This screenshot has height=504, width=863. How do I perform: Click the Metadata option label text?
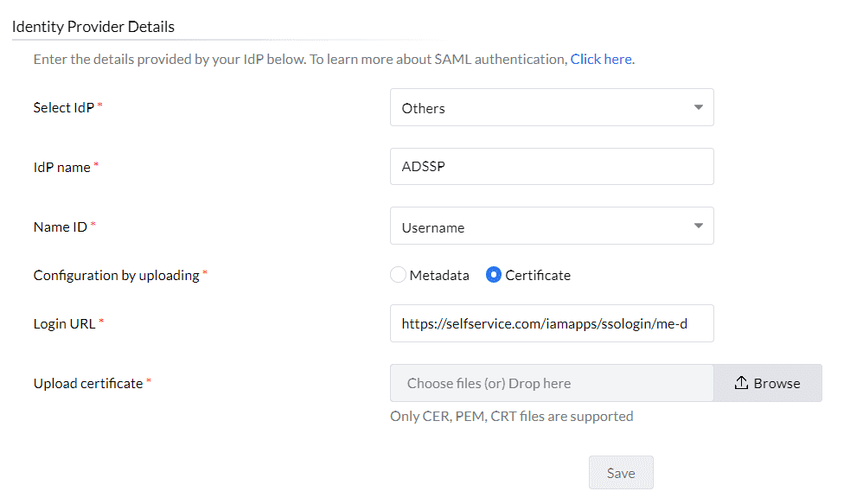(x=439, y=275)
